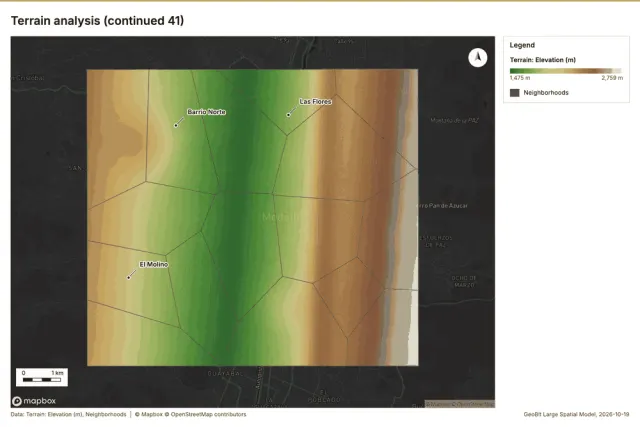
Task: Click the Terrain: Elevation (m) legend title
Action: tap(542, 60)
